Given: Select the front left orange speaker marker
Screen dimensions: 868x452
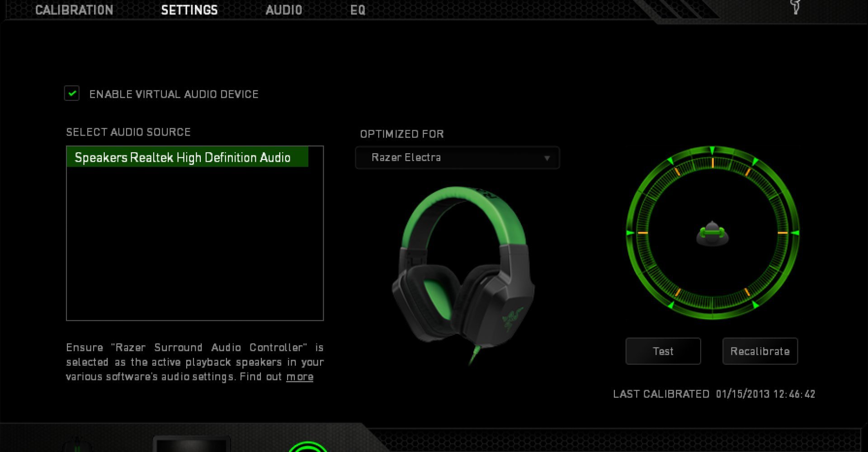Looking at the screenshot, I should pos(677,171).
